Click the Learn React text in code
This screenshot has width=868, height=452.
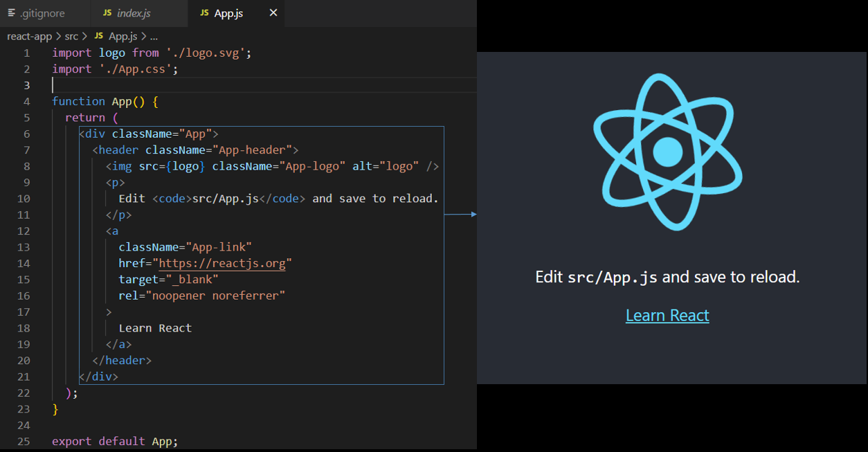tap(155, 328)
